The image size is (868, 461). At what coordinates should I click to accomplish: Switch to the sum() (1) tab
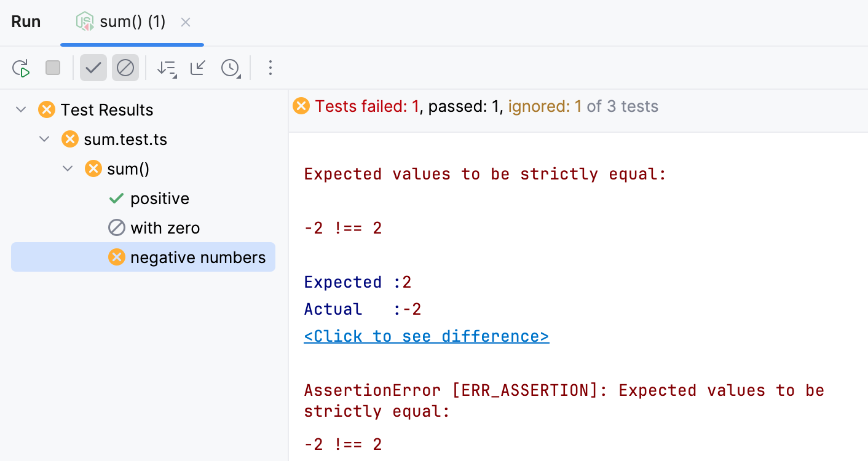132,22
